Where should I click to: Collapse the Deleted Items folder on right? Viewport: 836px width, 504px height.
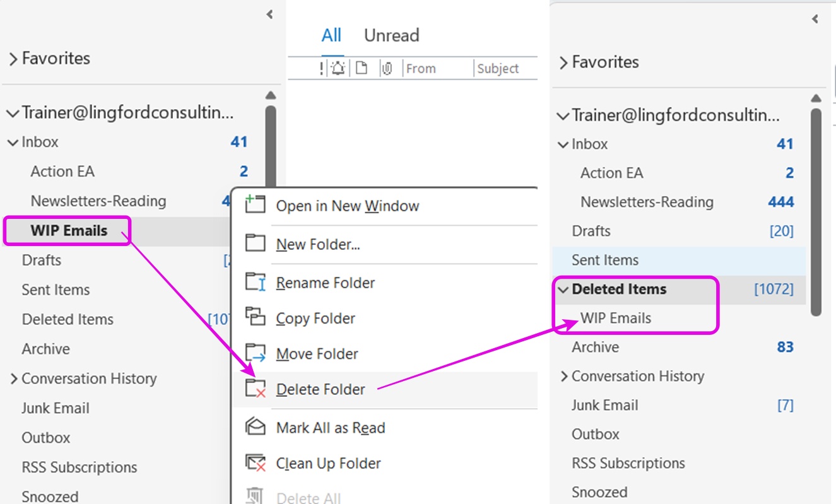point(563,290)
